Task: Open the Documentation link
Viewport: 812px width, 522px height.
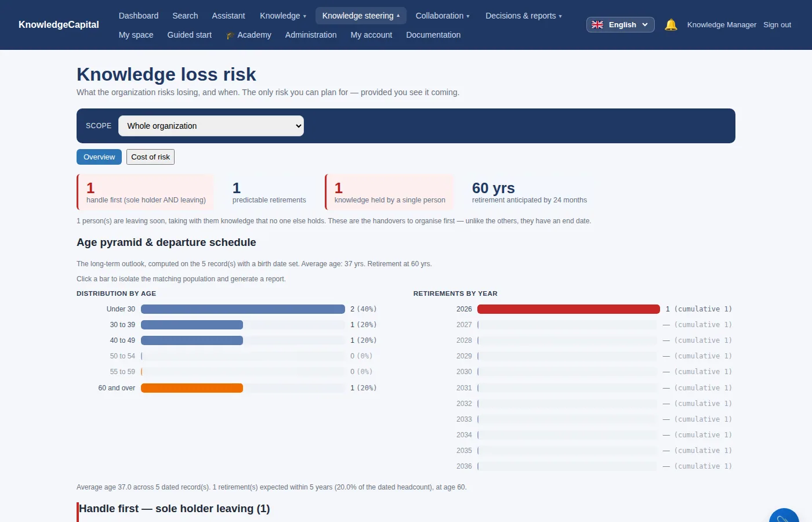Action: click(433, 35)
